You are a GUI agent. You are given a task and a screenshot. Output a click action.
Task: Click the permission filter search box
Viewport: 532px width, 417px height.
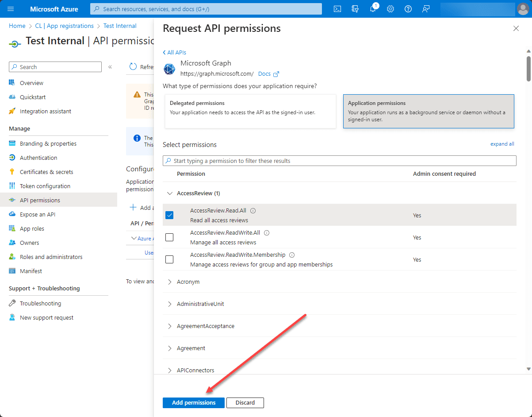(x=340, y=161)
